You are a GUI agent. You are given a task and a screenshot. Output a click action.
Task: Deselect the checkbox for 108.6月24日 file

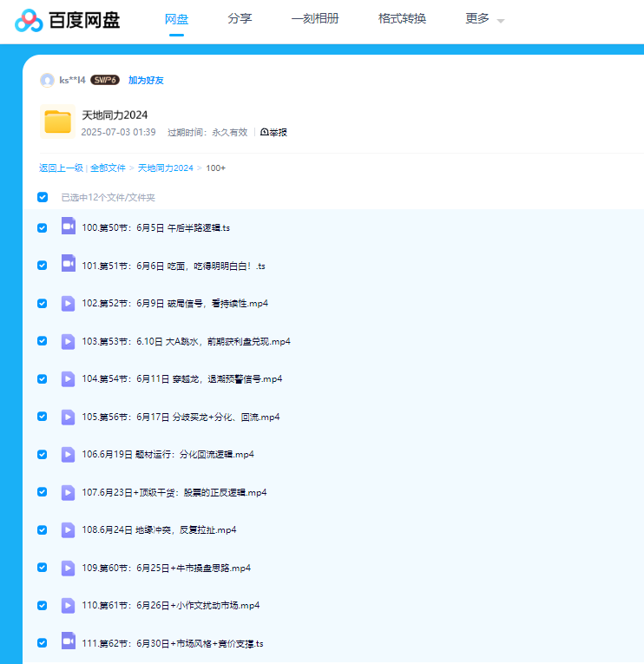[x=43, y=529]
